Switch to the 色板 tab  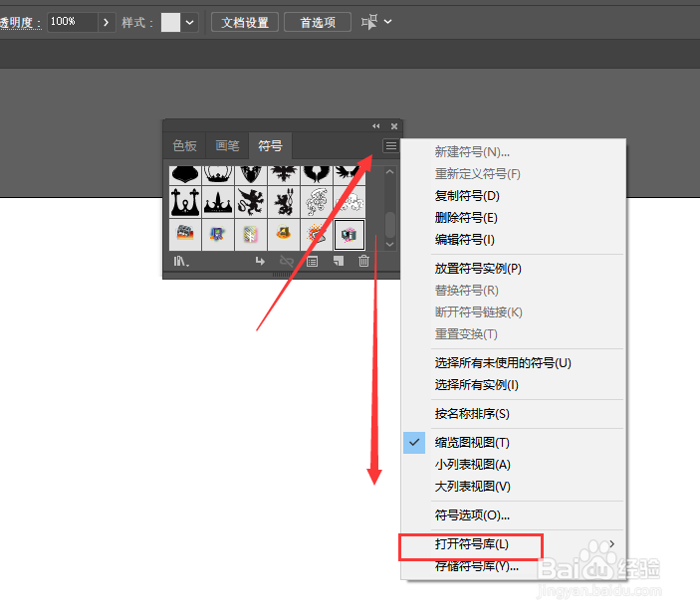click(x=184, y=146)
